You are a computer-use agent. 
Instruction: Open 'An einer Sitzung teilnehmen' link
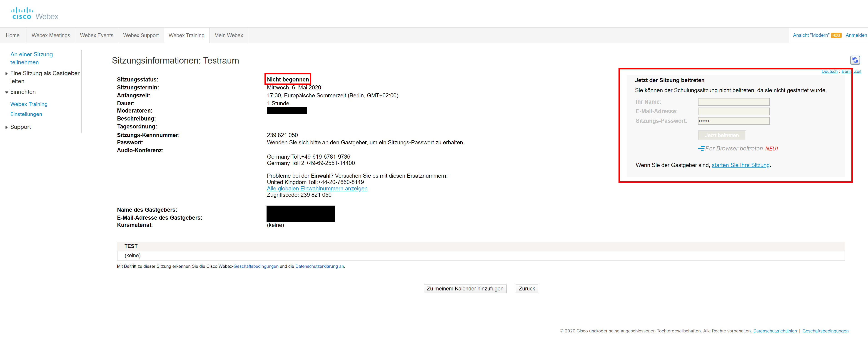(x=31, y=58)
